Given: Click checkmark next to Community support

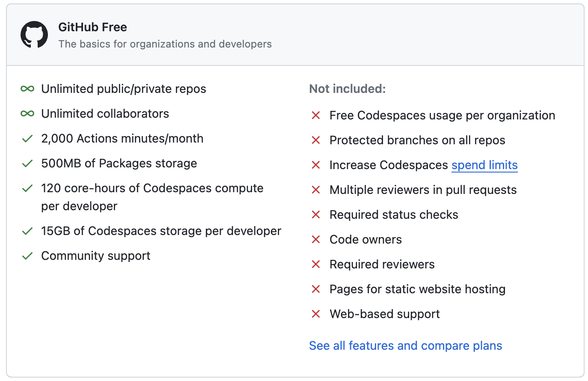Looking at the screenshot, I should tap(27, 256).
